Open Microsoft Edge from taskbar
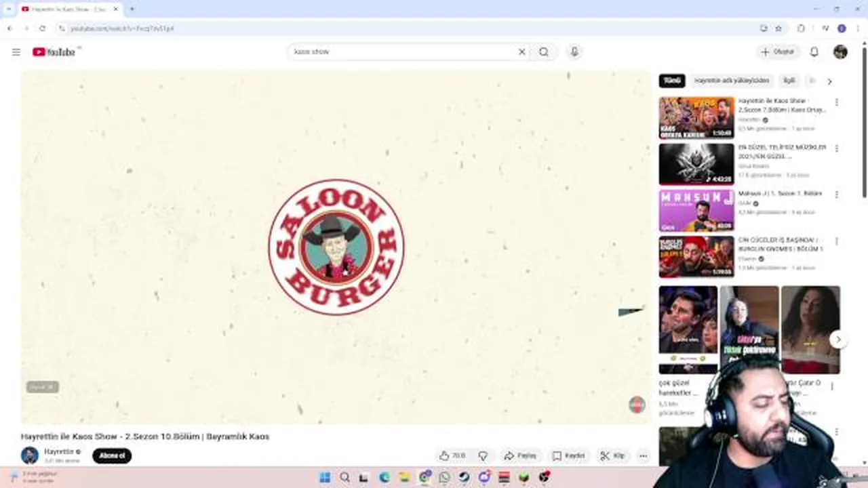Image resolution: width=868 pixels, height=488 pixels. click(x=384, y=477)
